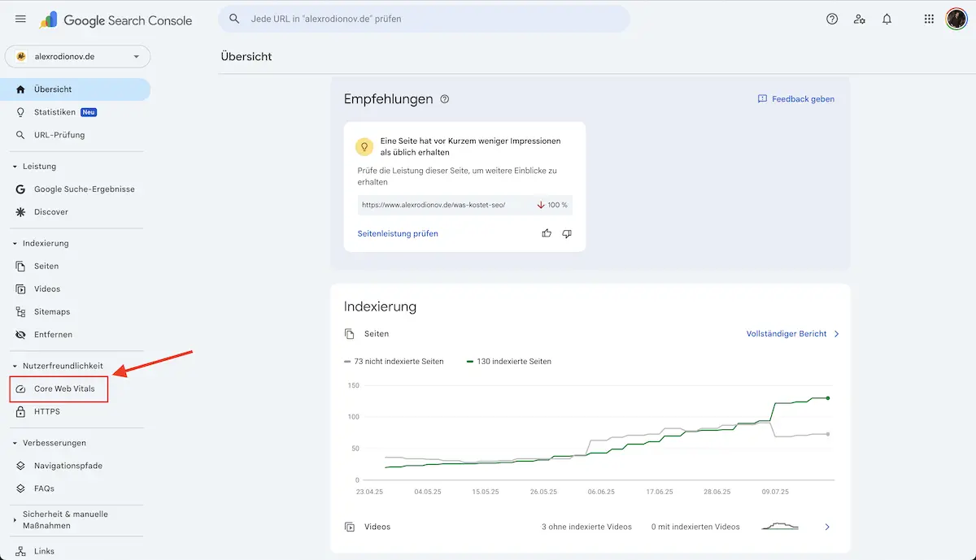Open the Discover report
Viewport: 976px width, 560px height.
pos(76,212)
